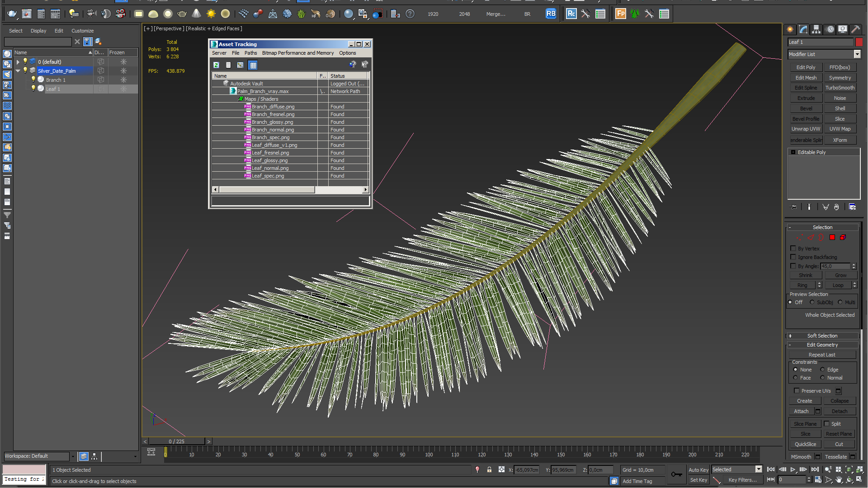Switch Asset Tracking to table view
Image resolution: width=868 pixels, height=488 pixels.
point(253,65)
